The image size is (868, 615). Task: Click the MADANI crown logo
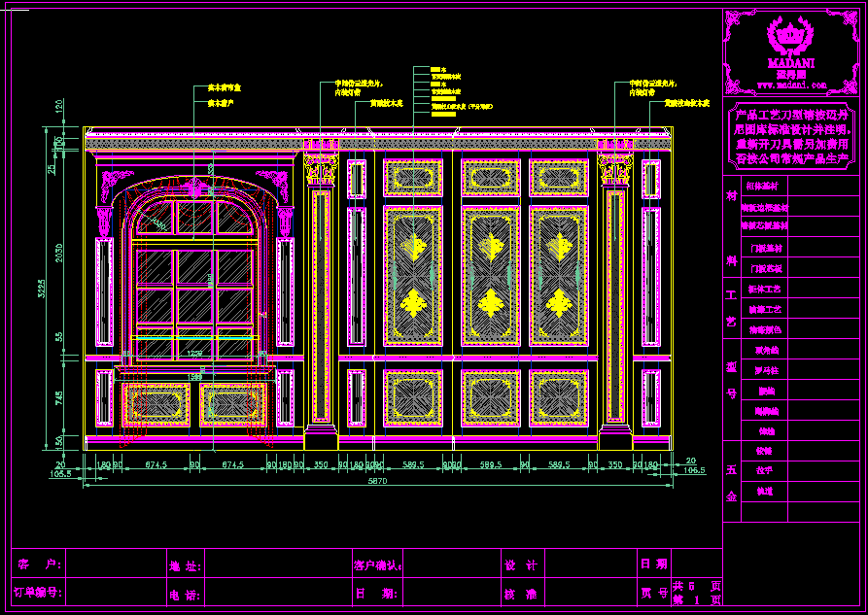pyautogui.click(x=790, y=37)
